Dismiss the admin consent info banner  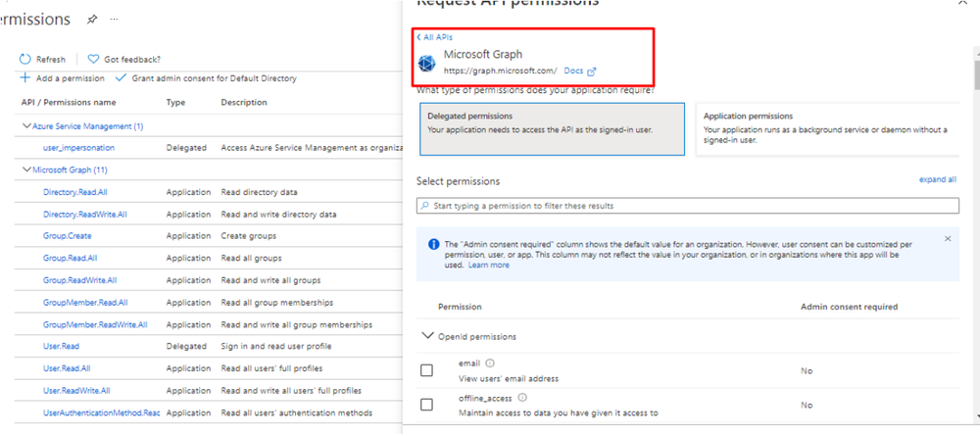948,238
